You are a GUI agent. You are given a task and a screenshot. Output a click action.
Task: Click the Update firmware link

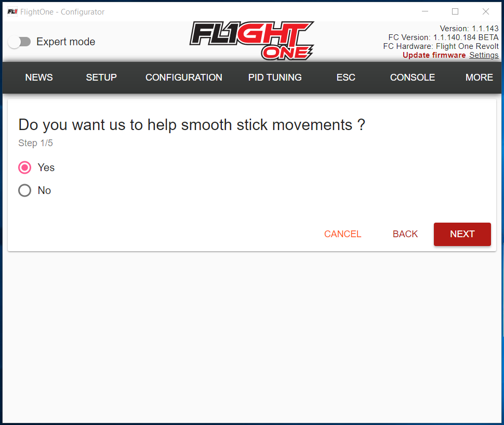(x=434, y=55)
